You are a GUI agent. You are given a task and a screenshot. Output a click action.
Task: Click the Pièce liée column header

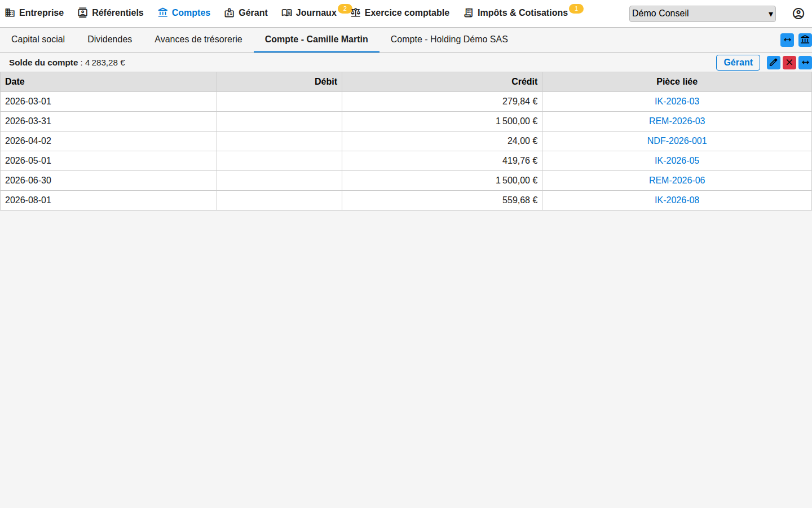(x=677, y=82)
